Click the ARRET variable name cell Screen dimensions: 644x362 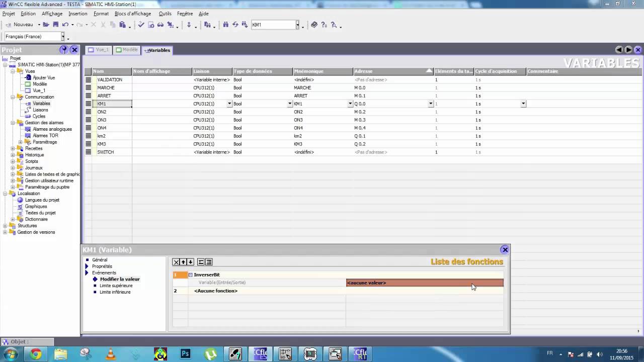[112, 96]
